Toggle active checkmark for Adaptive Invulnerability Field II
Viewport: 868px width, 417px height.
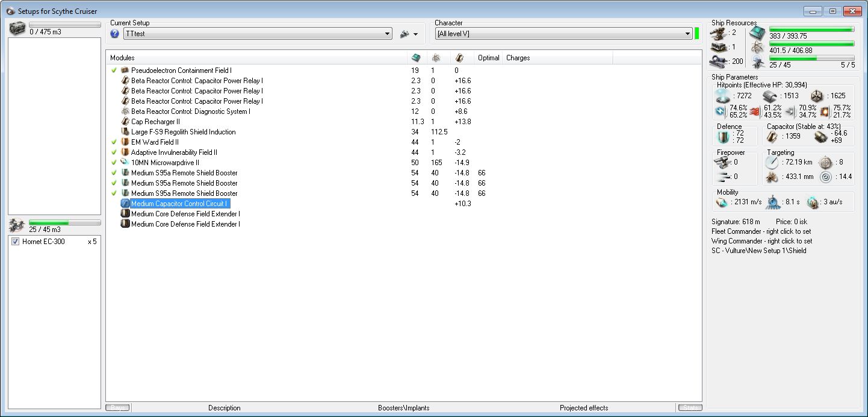click(114, 152)
